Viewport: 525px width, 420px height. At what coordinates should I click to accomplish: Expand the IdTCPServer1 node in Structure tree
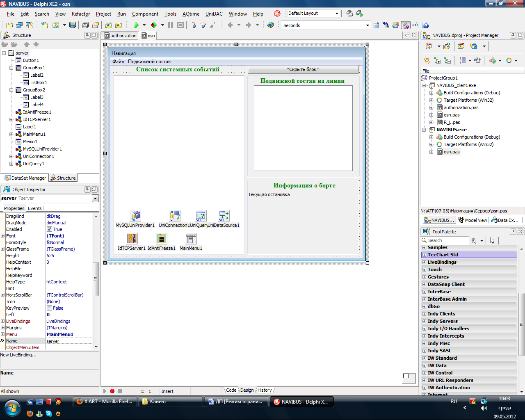click(11, 119)
